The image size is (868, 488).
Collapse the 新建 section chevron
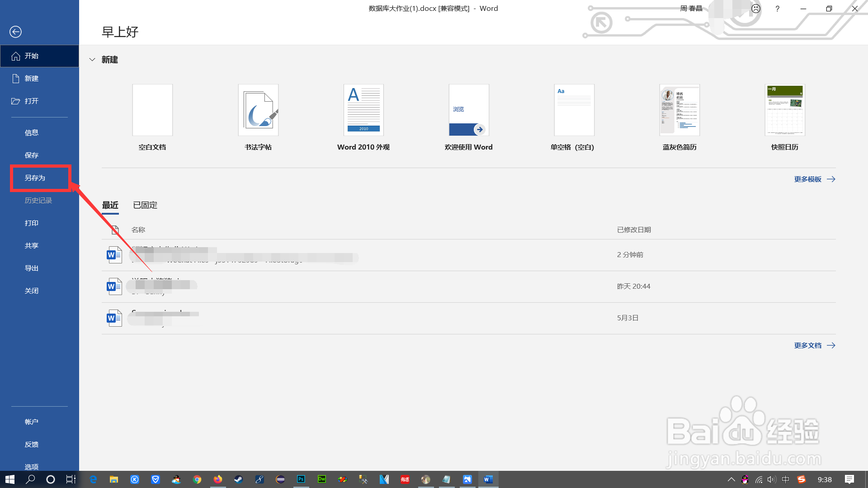92,60
